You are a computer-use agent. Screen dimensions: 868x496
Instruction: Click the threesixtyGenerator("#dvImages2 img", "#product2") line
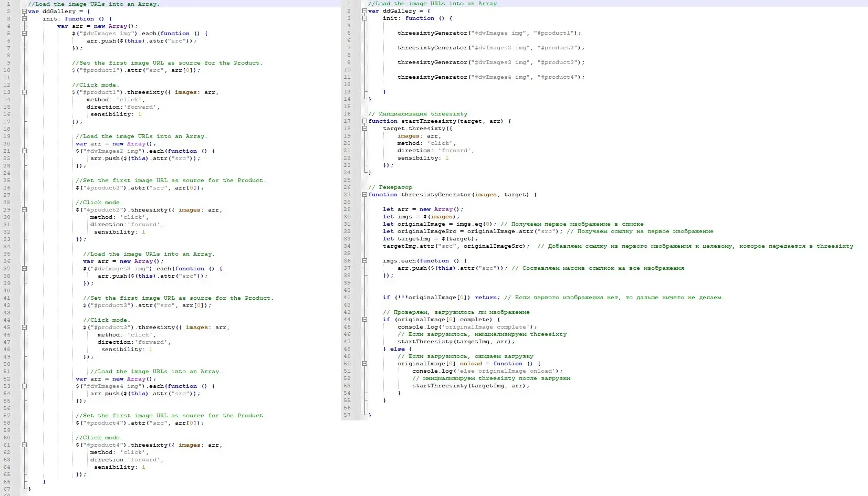tap(491, 48)
